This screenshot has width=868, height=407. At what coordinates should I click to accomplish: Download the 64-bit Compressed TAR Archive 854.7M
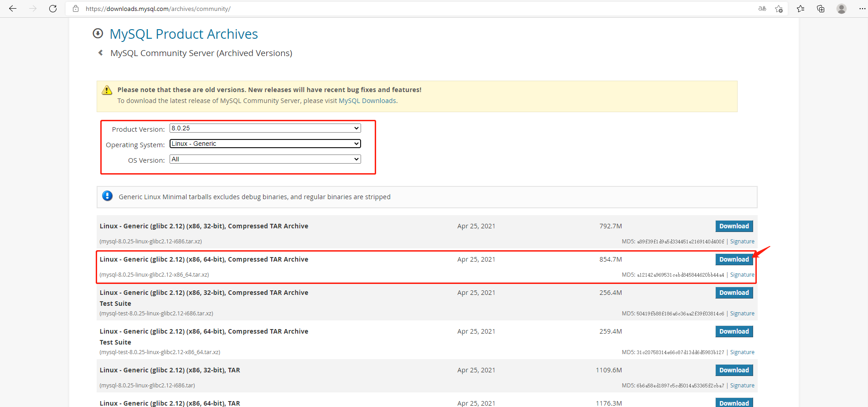click(734, 259)
